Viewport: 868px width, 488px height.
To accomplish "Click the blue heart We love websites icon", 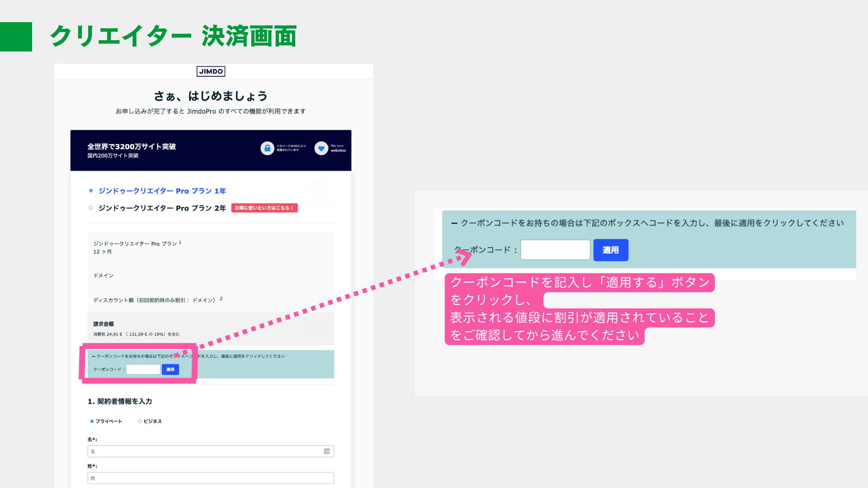I will click(x=321, y=148).
